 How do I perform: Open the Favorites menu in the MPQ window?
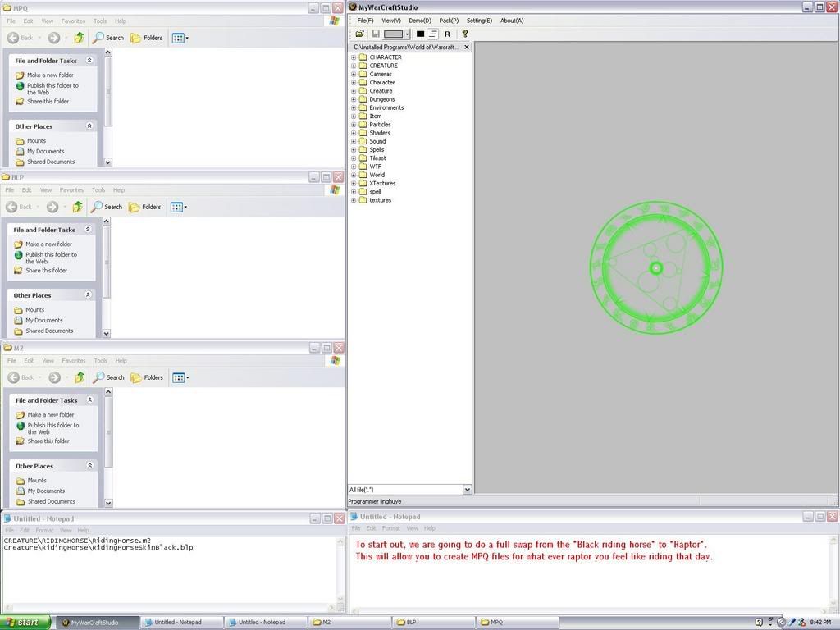point(73,21)
